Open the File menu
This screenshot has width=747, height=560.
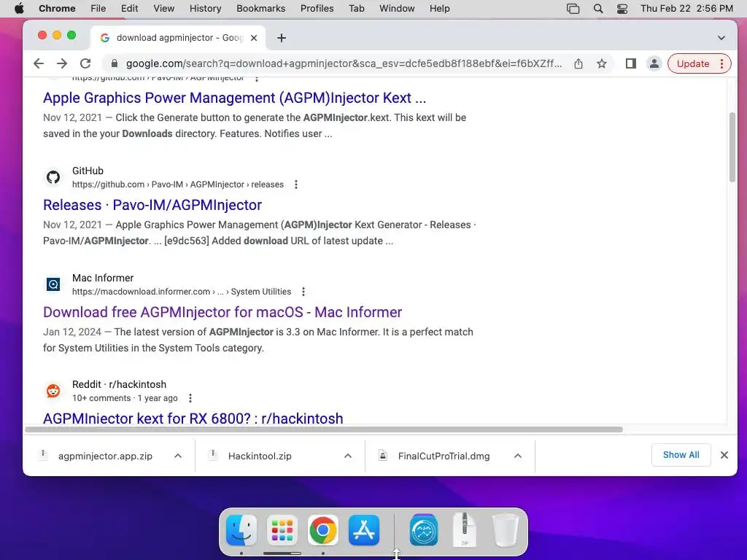[98, 9]
